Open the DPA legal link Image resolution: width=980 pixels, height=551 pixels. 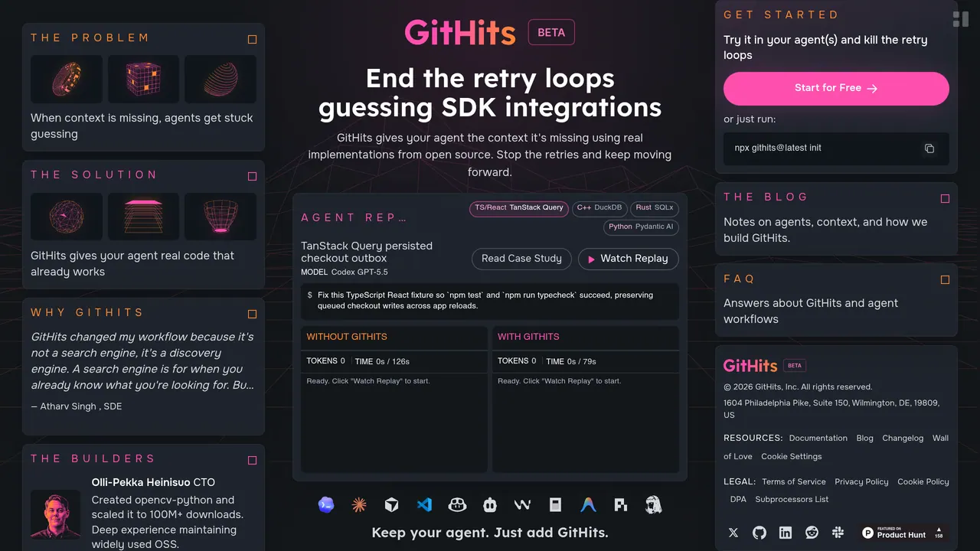[738, 500]
